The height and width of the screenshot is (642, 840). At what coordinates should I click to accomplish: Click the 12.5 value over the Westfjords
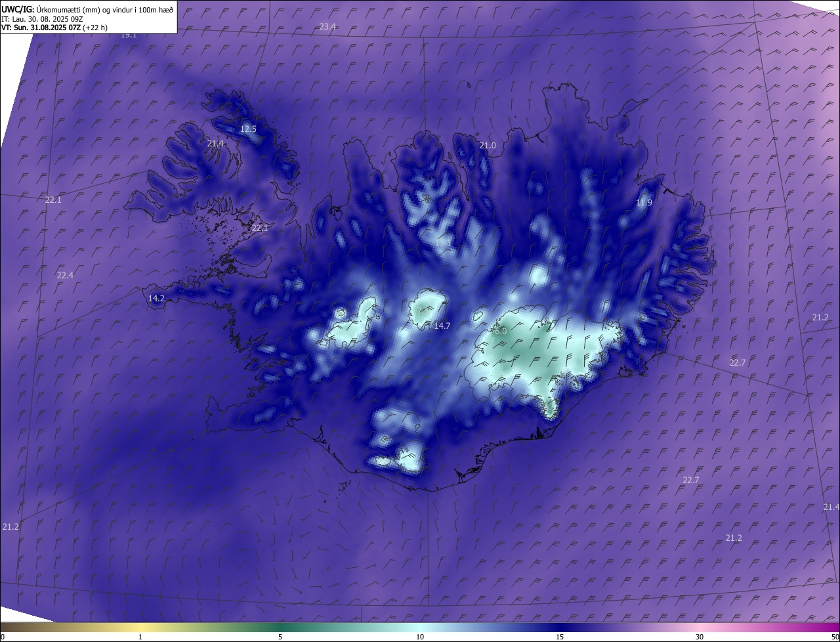248,129
